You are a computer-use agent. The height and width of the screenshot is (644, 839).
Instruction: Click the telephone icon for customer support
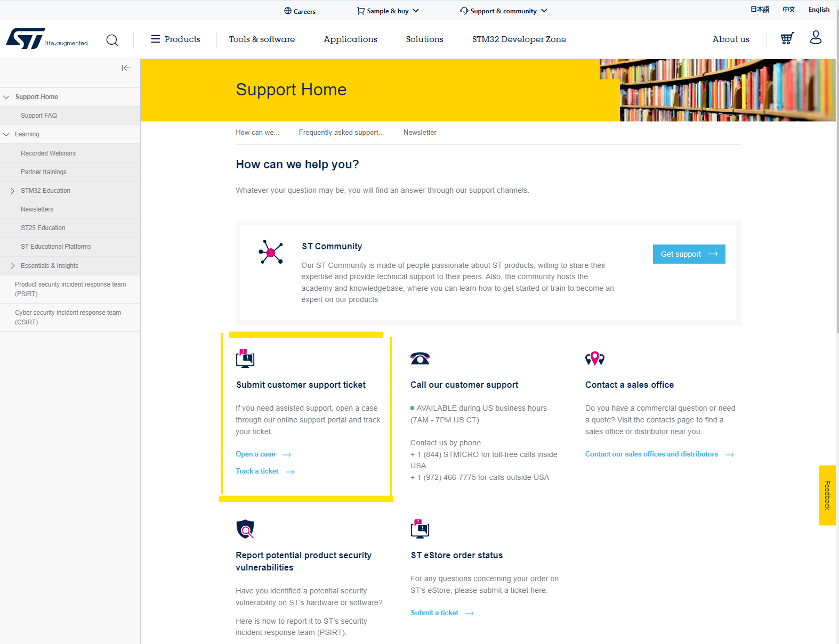tap(420, 358)
